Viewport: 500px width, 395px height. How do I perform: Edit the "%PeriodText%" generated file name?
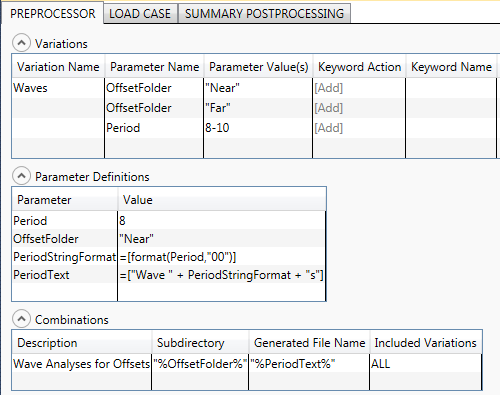click(309, 364)
